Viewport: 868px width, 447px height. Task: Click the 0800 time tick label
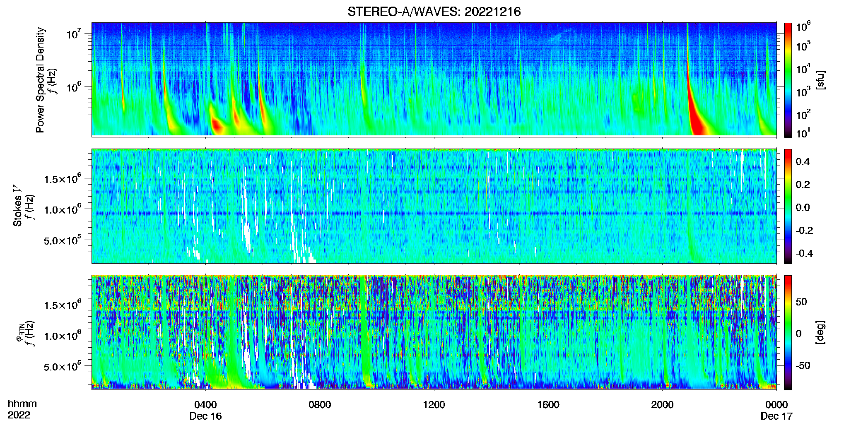(320, 404)
